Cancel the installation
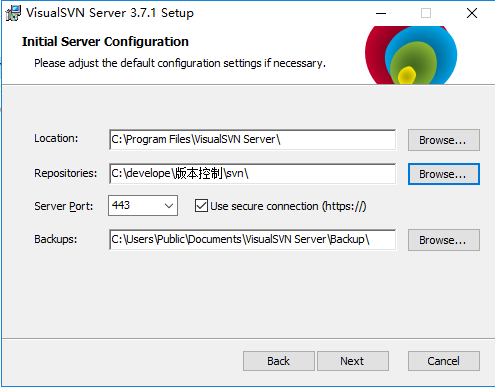495x387 pixels. [x=444, y=361]
